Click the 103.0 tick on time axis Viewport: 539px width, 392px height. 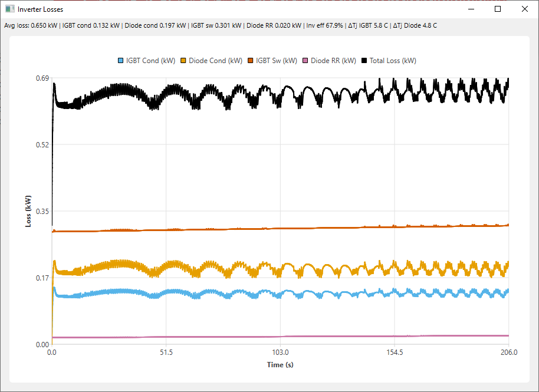pos(280,353)
